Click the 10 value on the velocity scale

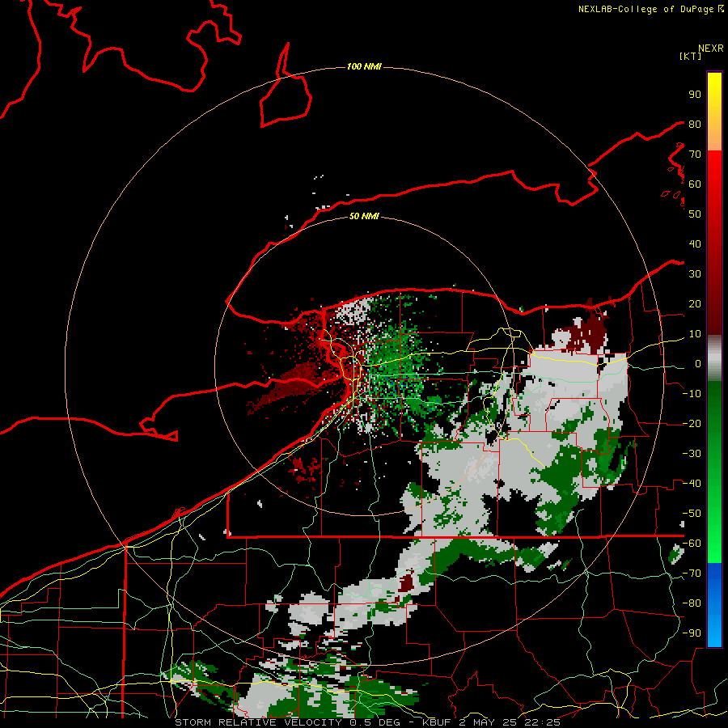click(x=695, y=334)
